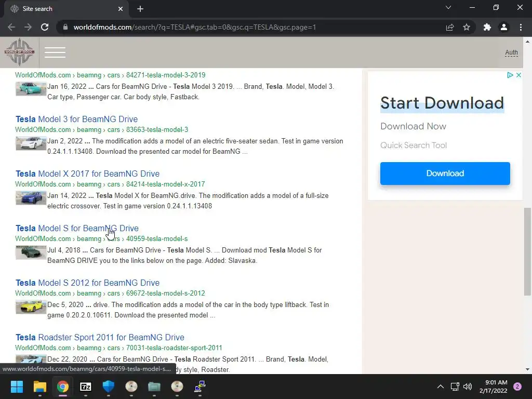Click the white Tesla Model 3 thumbnail
Image resolution: width=532 pixels, height=399 pixels.
tap(31, 143)
